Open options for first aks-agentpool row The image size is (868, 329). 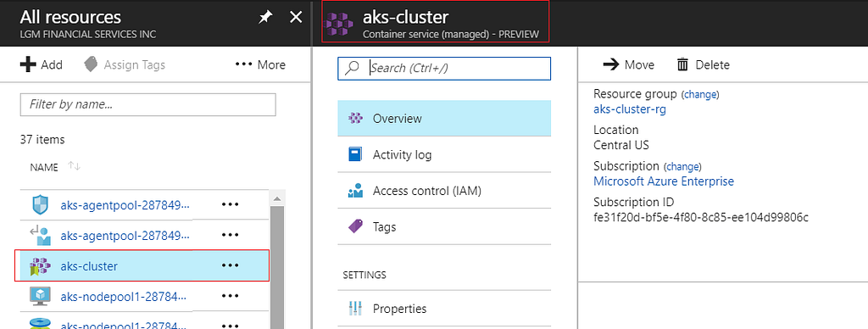(230, 204)
